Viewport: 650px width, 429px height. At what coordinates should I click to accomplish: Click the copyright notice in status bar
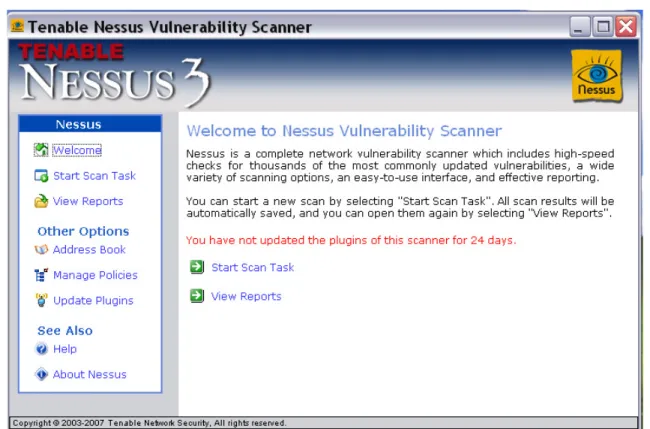pyautogui.click(x=149, y=423)
